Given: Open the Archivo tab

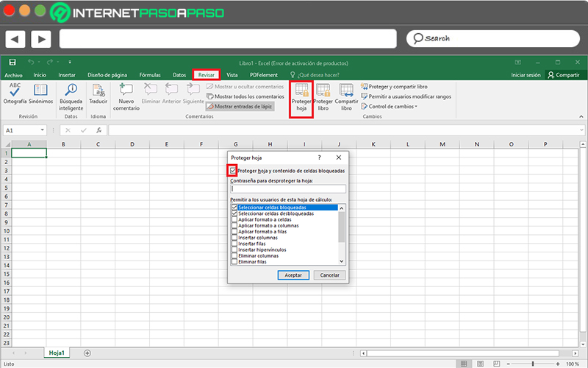Looking at the screenshot, I should click(13, 75).
